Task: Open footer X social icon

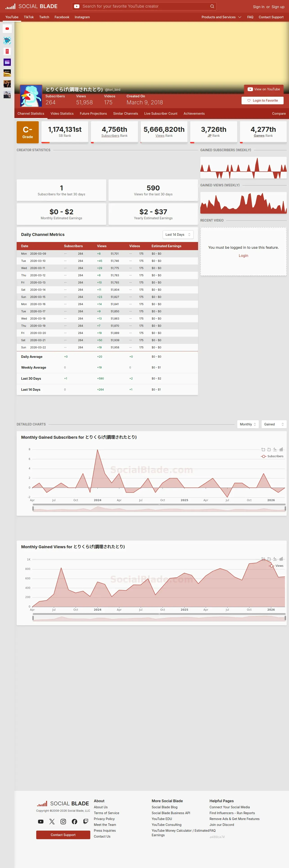Action: pos(52,822)
